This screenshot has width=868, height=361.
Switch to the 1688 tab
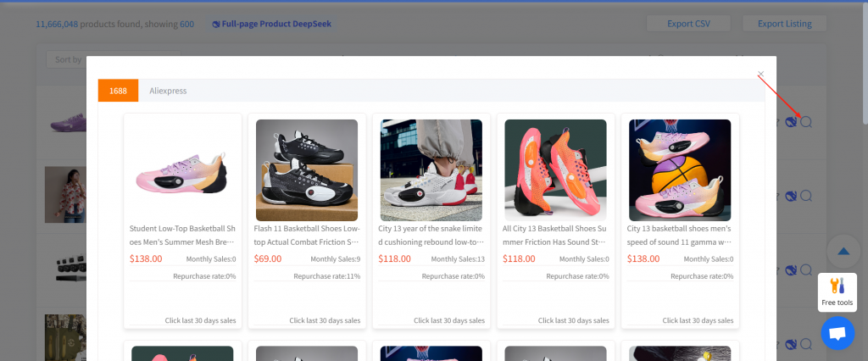[118, 90]
